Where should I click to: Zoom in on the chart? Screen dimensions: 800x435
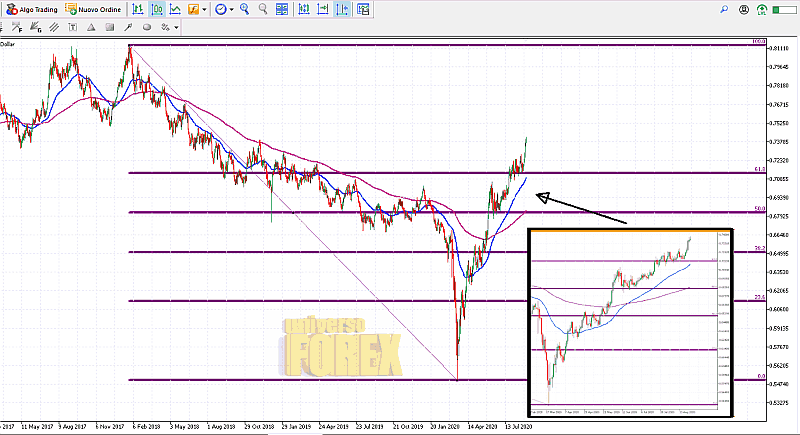coord(246,9)
